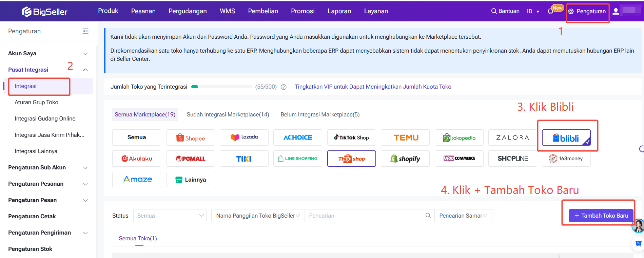The image size is (644, 258).
Task: Click the Tambah Toko Baru button
Action: 601,216
